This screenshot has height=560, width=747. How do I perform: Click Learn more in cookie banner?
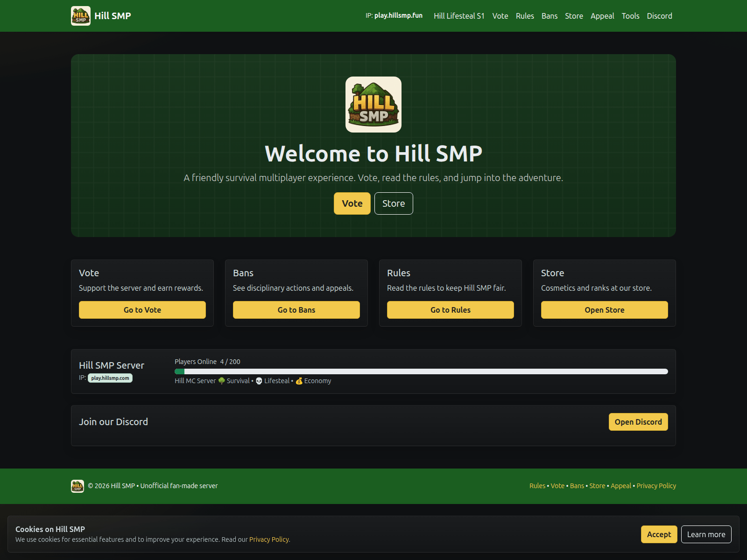[x=706, y=534]
